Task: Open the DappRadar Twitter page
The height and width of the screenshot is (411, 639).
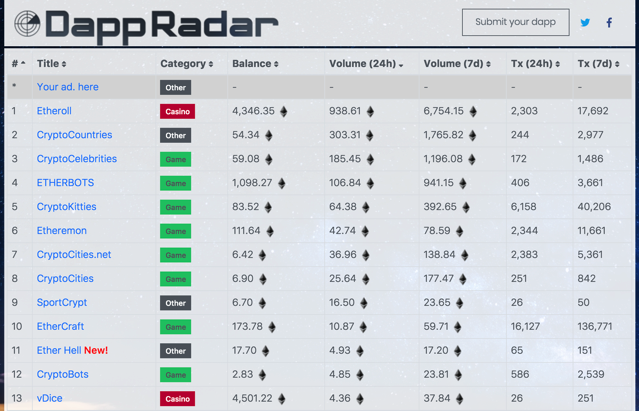Action: (585, 22)
